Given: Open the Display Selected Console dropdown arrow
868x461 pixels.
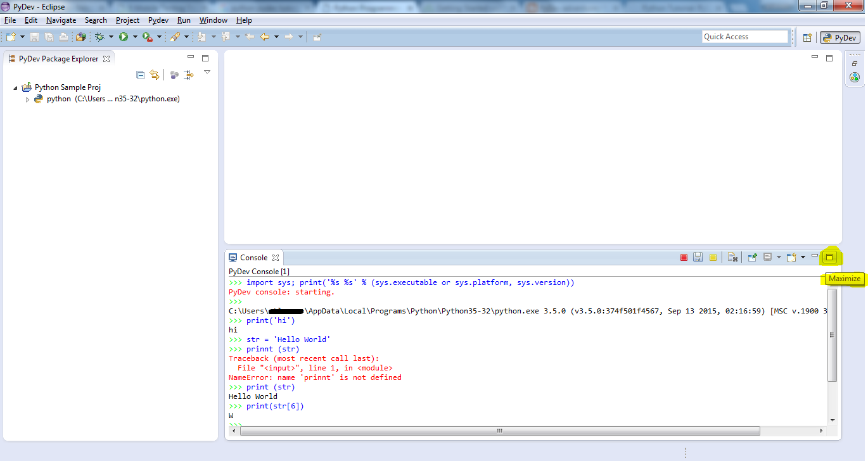Looking at the screenshot, I should click(x=779, y=257).
